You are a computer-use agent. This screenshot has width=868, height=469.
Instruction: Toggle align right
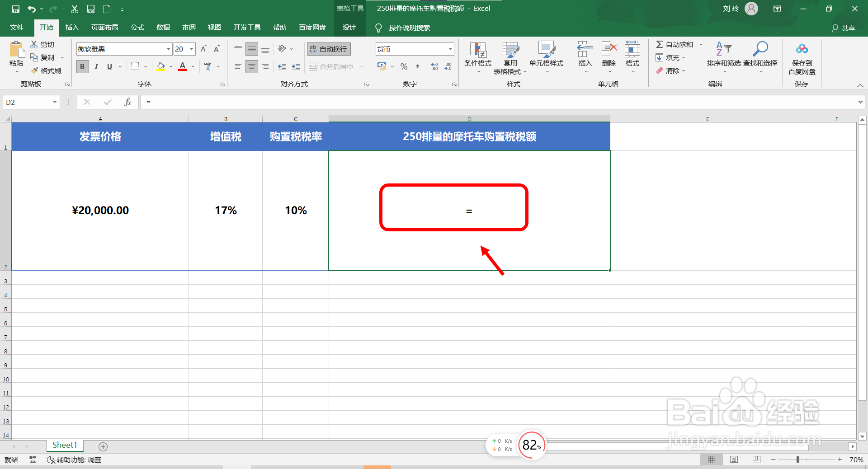[265, 66]
